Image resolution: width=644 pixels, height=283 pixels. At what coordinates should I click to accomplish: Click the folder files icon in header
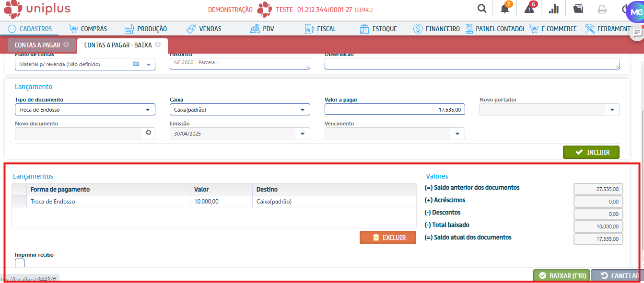click(x=578, y=9)
